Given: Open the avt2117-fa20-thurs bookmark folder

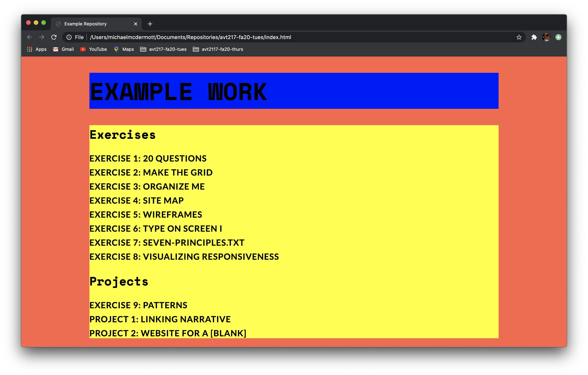Looking at the screenshot, I should [x=218, y=49].
